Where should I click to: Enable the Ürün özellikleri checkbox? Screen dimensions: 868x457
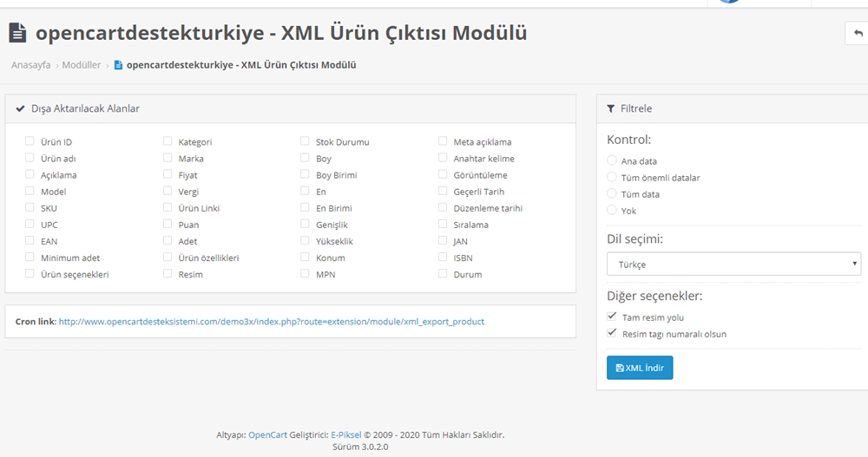pyautogui.click(x=168, y=258)
